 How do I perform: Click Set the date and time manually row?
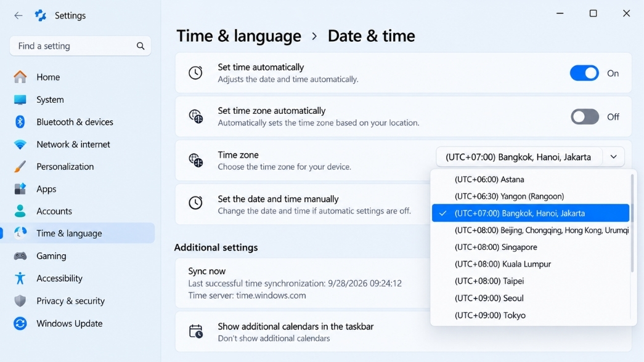tap(303, 204)
